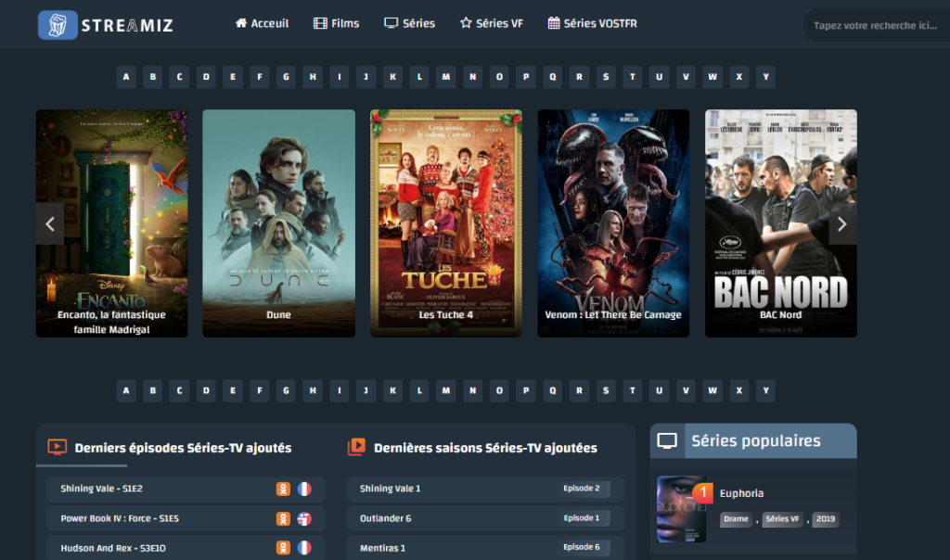Image resolution: width=950 pixels, height=560 pixels.
Task: Filter by Drame genre tag
Action: coord(736,519)
